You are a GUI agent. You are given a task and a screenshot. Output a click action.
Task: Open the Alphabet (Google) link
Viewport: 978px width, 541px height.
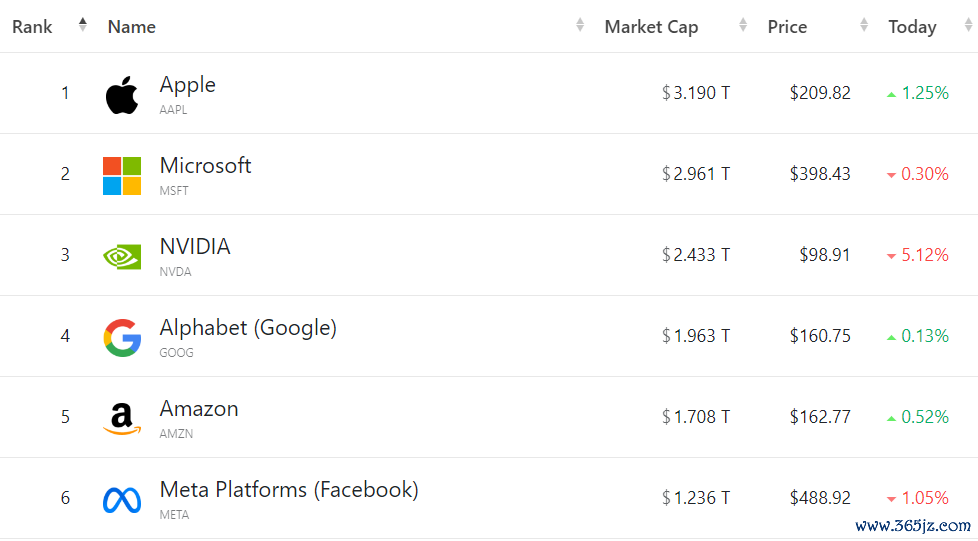coord(248,328)
